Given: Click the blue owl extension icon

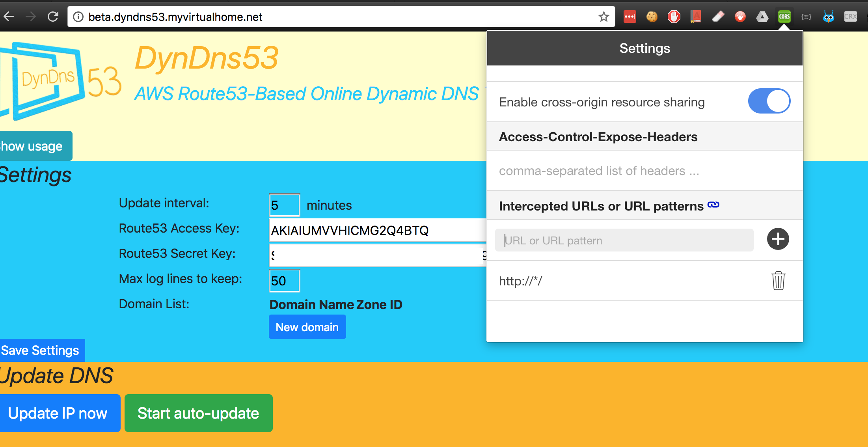Looking at the screenshot, I should 828,17.
